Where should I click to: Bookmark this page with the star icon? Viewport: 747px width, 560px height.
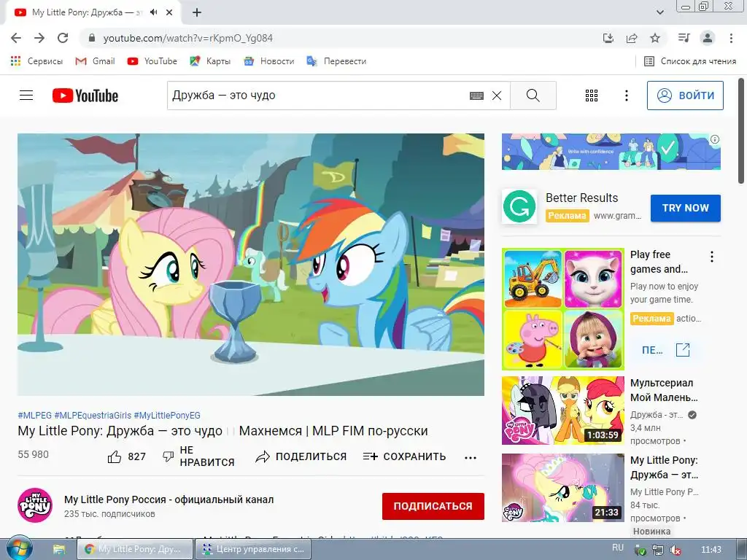coord(655,38)
